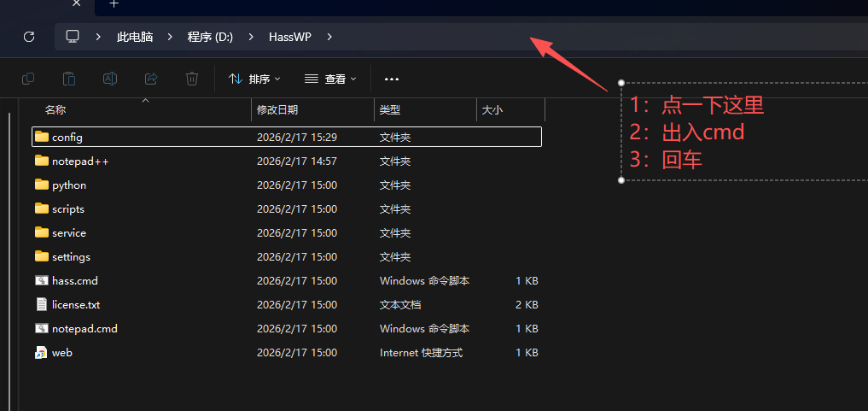Click HassWP in the breadcrumb path
This screenshot has width=868, height=411.
(x=290, y=37)
